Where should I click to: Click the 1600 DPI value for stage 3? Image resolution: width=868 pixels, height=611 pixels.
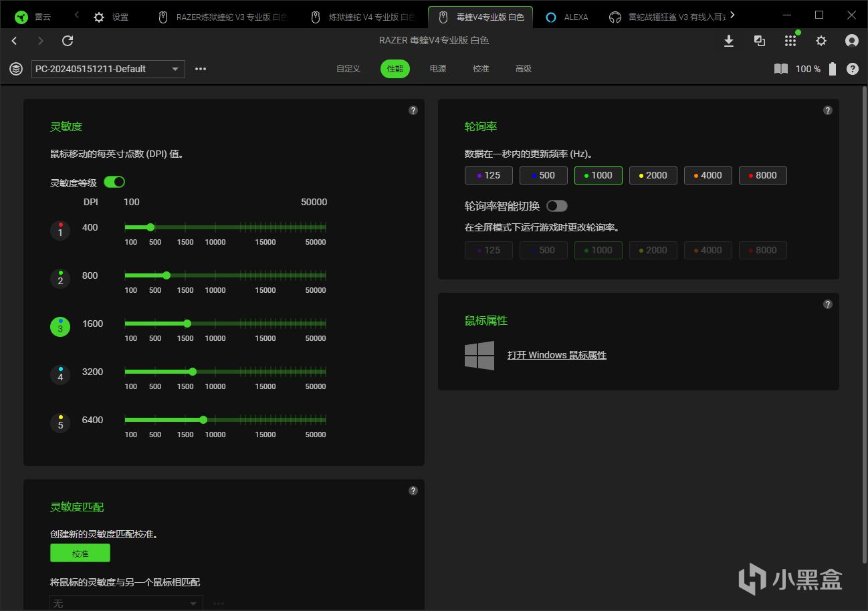[x=93, y=324]
